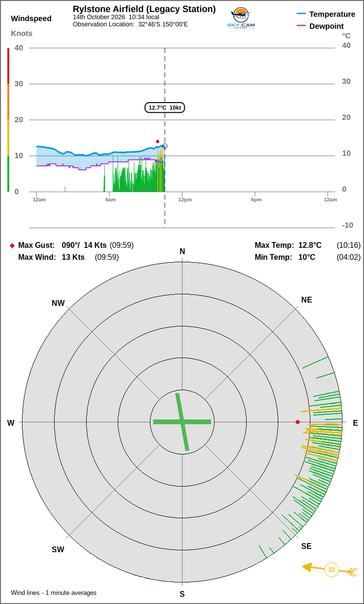Click the wind speed number 10 in yellow circle

pos(331,569)
